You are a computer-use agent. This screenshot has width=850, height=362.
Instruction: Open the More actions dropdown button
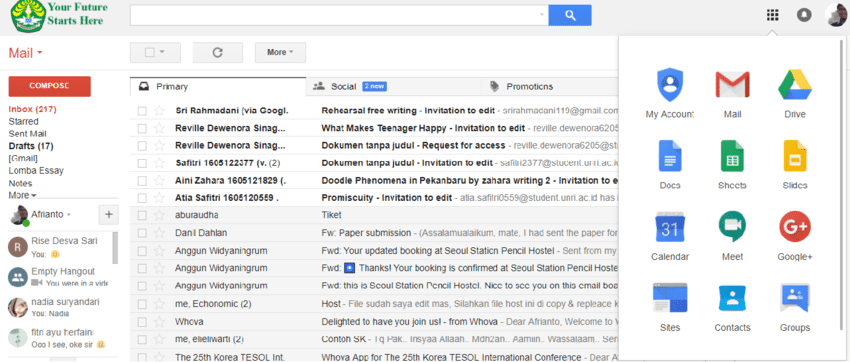pyautogui.click(x=280, y=53)
